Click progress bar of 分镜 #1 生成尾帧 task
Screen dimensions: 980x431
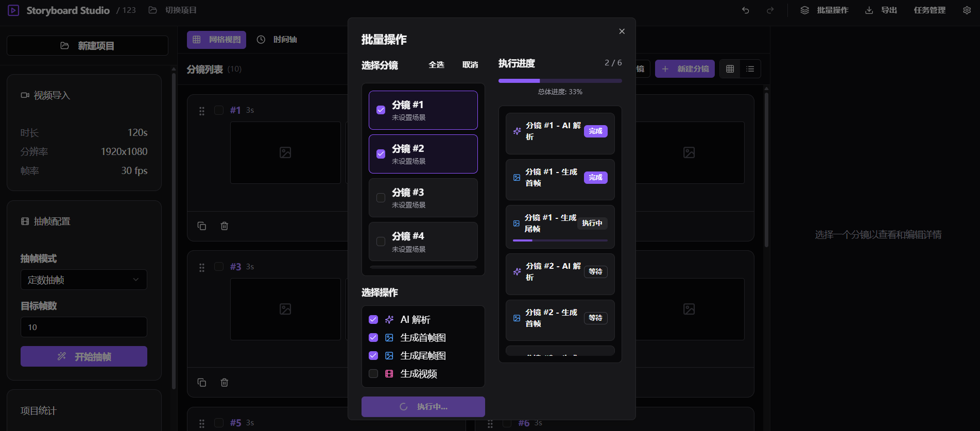tap(560, 240)
